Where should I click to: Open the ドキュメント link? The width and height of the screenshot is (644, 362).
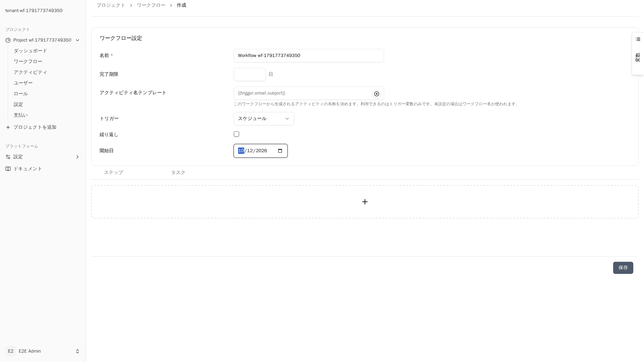28,169
